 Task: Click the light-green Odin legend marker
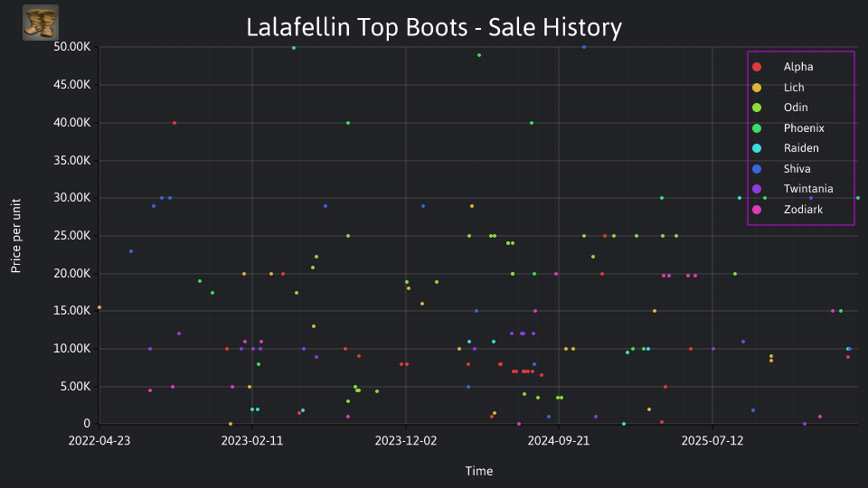click(x=757, y=108)
